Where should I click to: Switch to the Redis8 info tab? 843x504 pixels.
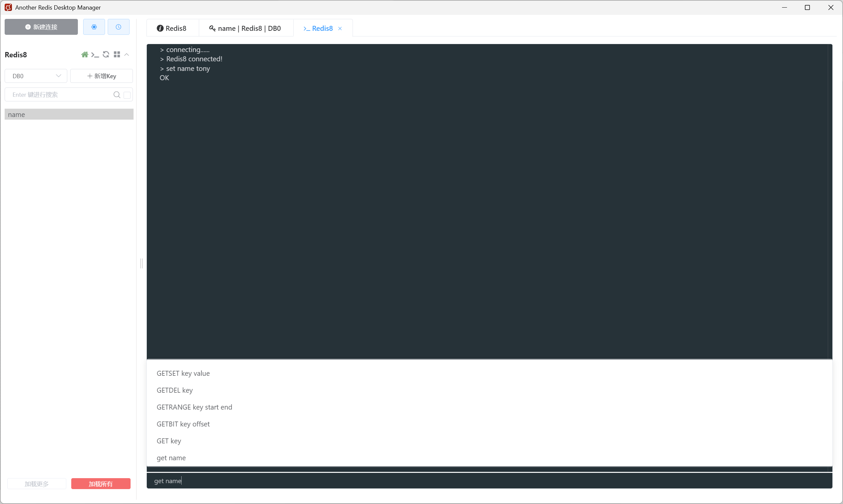(x=172, y=28)
